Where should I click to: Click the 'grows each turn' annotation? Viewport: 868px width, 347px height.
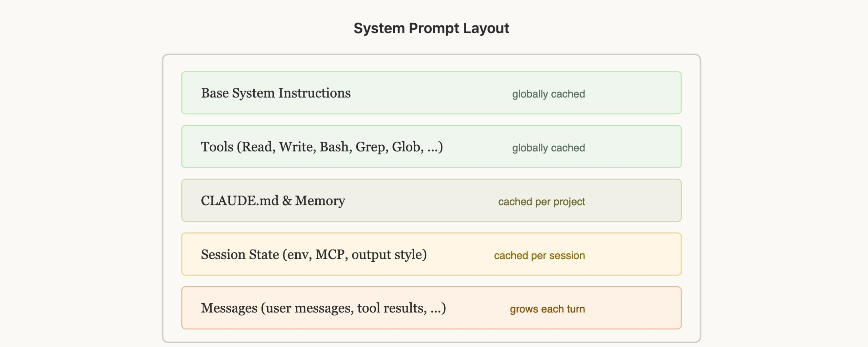click(547, 309)
